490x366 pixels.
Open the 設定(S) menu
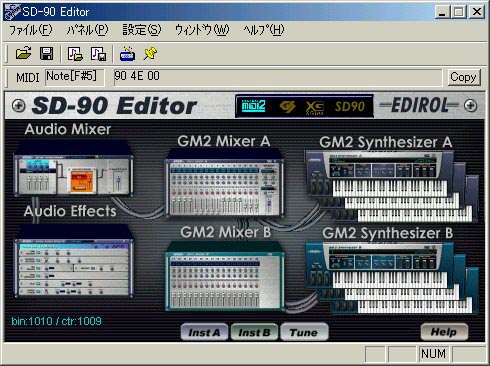(142, 30)
